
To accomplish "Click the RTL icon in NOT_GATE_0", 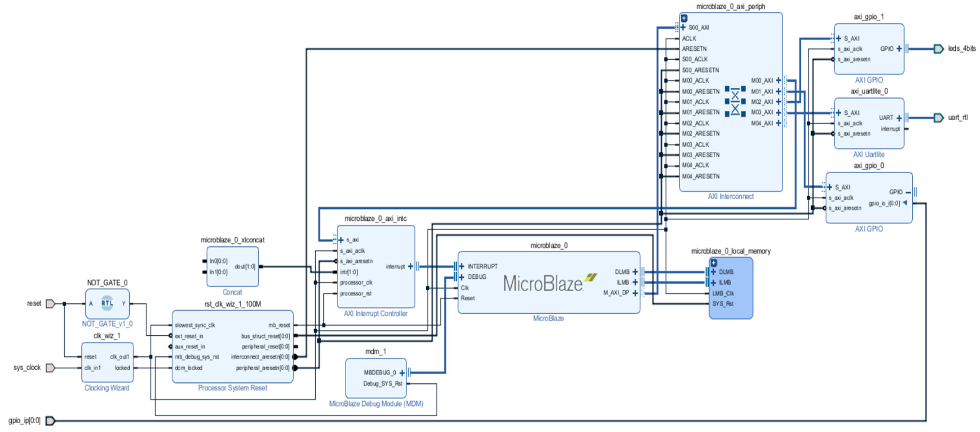I will tap(107, 303).
